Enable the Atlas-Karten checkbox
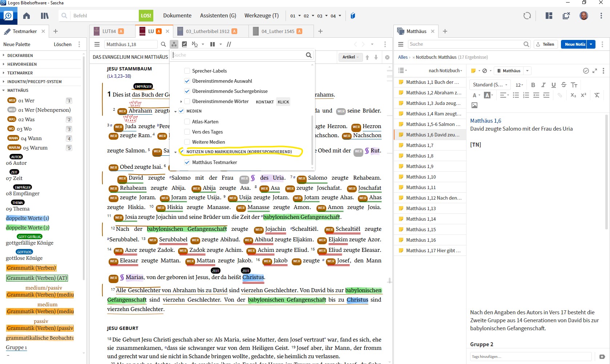Screen dimensions: 610x364 point(187,122)
